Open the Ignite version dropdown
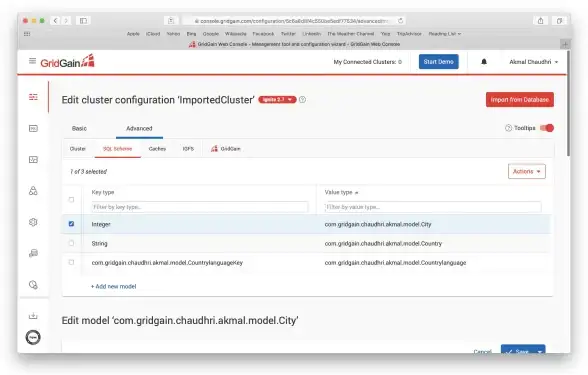Viewport: 588px width, 375px height. (x=278, y=100)
